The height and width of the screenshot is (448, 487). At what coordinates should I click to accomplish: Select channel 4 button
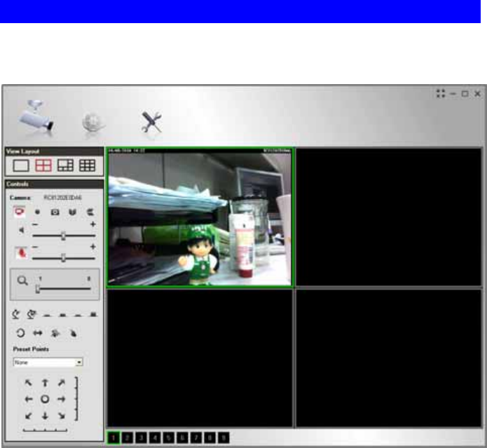[x=155, y=438]
